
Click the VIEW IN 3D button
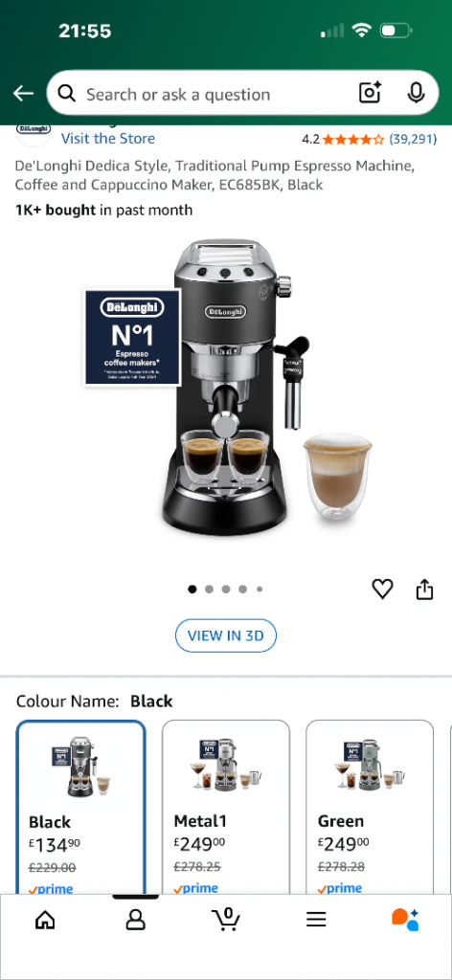[226, 635]
